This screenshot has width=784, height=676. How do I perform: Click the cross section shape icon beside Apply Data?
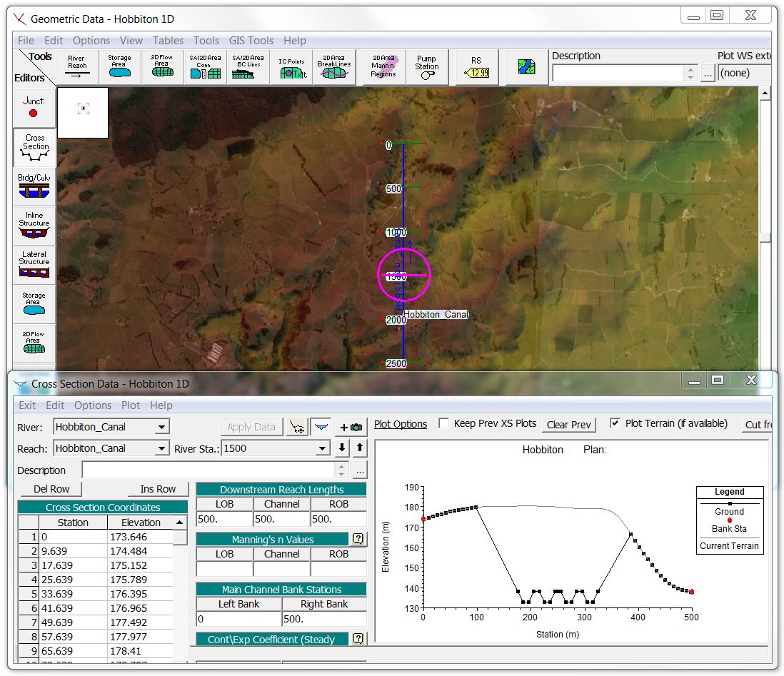click(x=321, y=428)
